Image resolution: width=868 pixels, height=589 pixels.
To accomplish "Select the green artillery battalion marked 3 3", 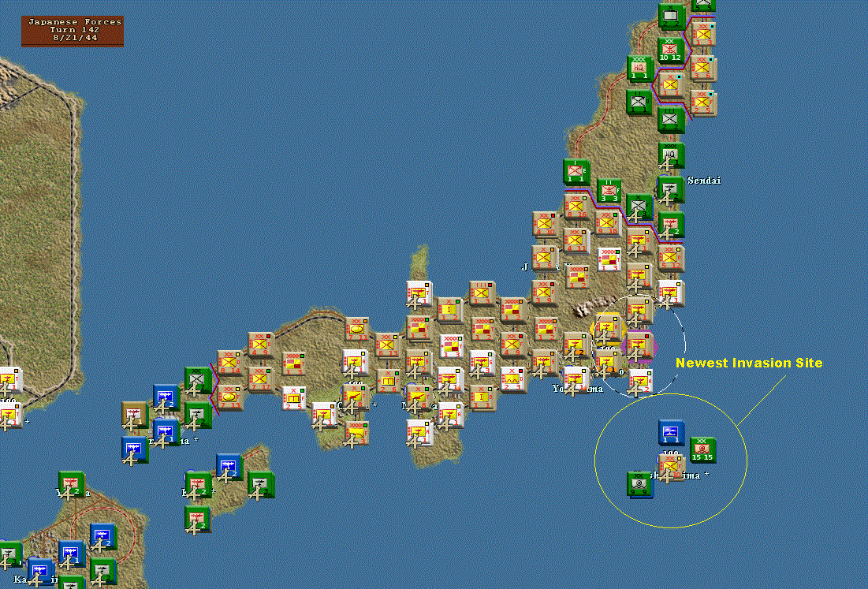I will pos(609,190).
